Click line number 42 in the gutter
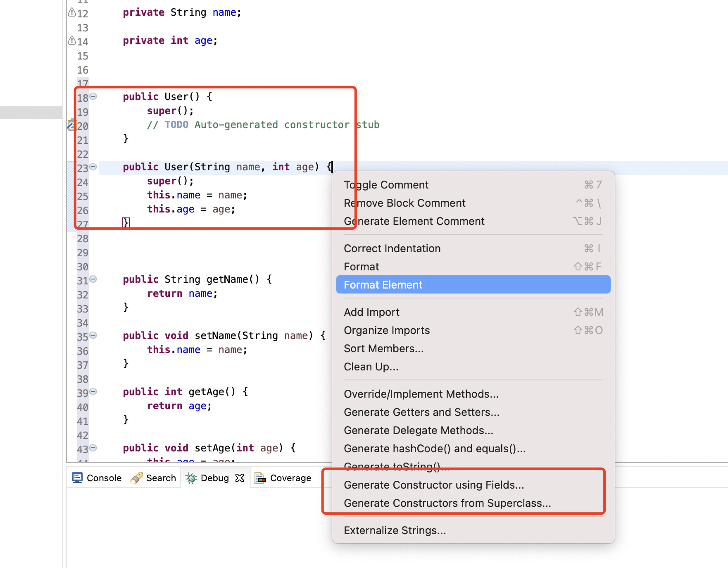Screen dimensions: 728x568 (83, 435)
